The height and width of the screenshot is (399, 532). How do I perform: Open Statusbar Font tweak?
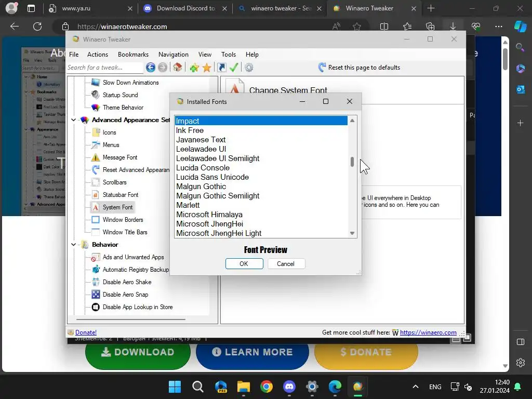[120, 195]
